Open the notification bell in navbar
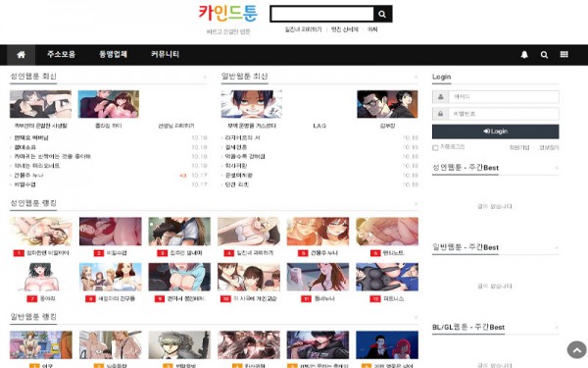The width and height of the screenshot is (588, 368). tap(524, 55)
